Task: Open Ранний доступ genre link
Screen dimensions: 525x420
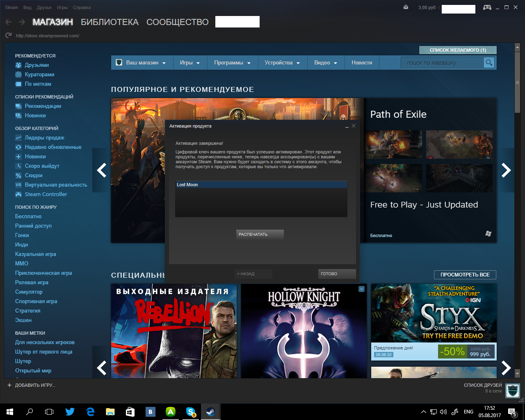Action: tap(34, 226)
